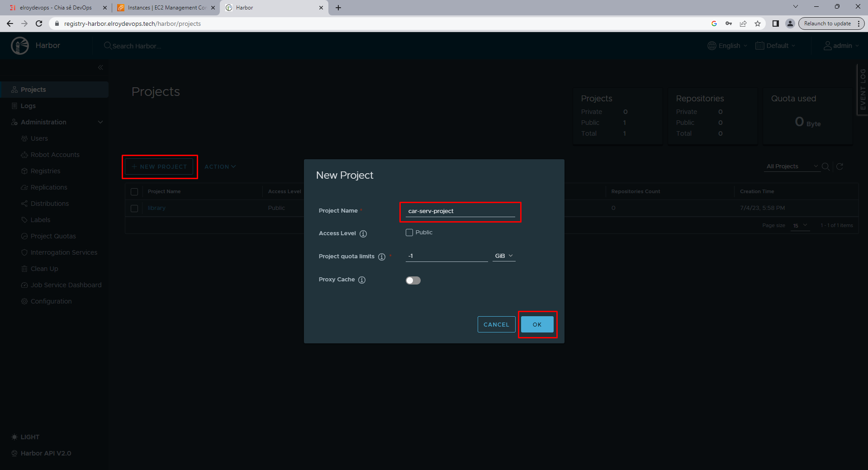Close the EC2 Management Console tab
868x470 pixels.
coord(213,8)
